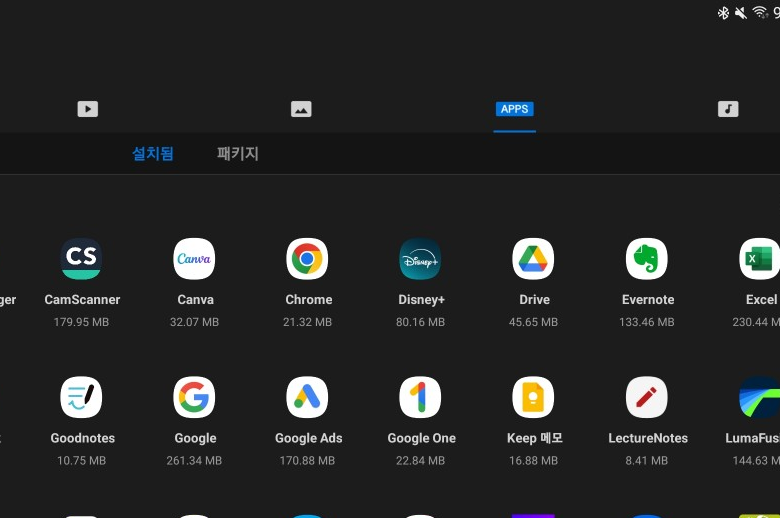Tap the Goodnotes app icon

point(81,397)
